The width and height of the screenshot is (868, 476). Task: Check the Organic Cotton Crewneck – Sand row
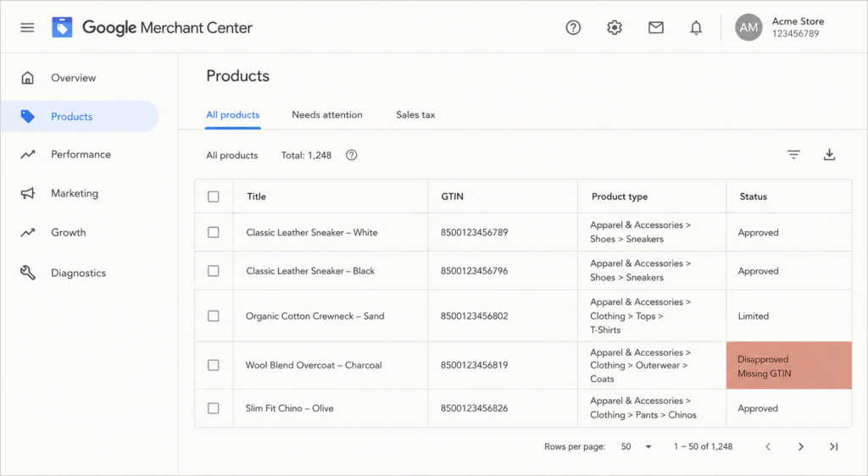[x=213, y=316]
